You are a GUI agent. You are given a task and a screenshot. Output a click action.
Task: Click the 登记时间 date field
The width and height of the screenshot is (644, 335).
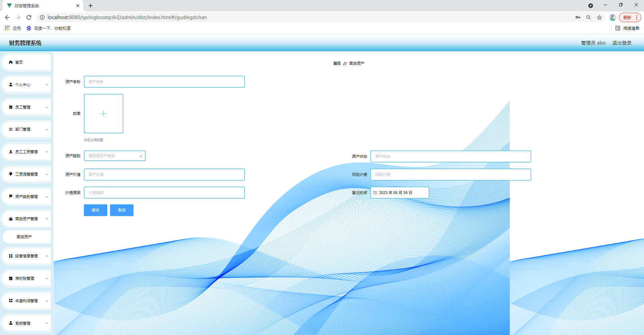point(400,193)
